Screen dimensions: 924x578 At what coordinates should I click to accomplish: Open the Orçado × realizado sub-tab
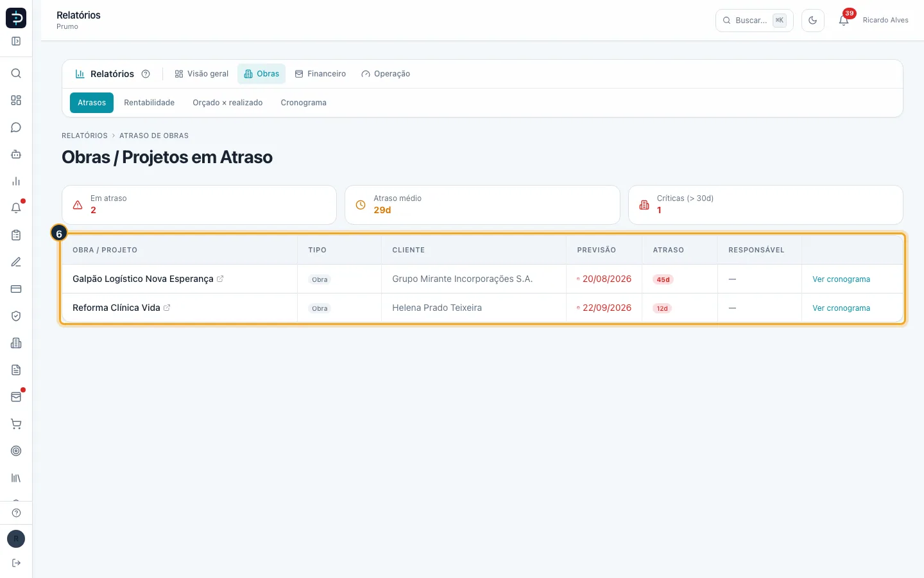click(228, 103)
